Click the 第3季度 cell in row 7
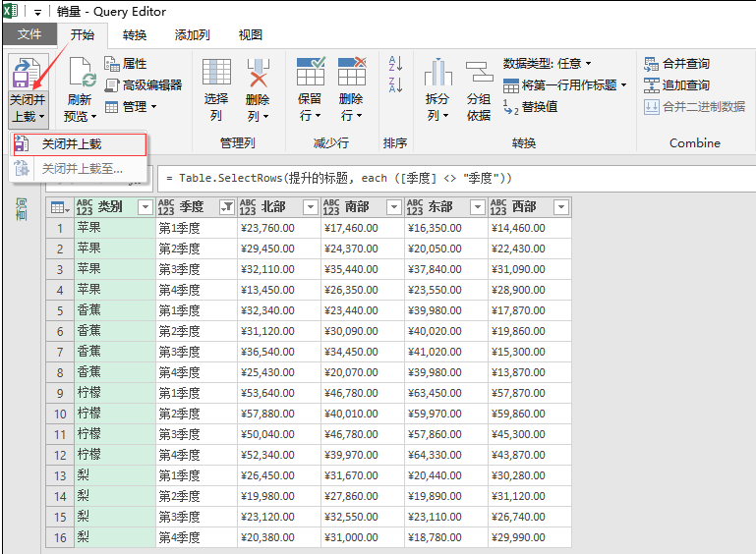The height and width of the screenshot is (554, 756). (197, 353)
